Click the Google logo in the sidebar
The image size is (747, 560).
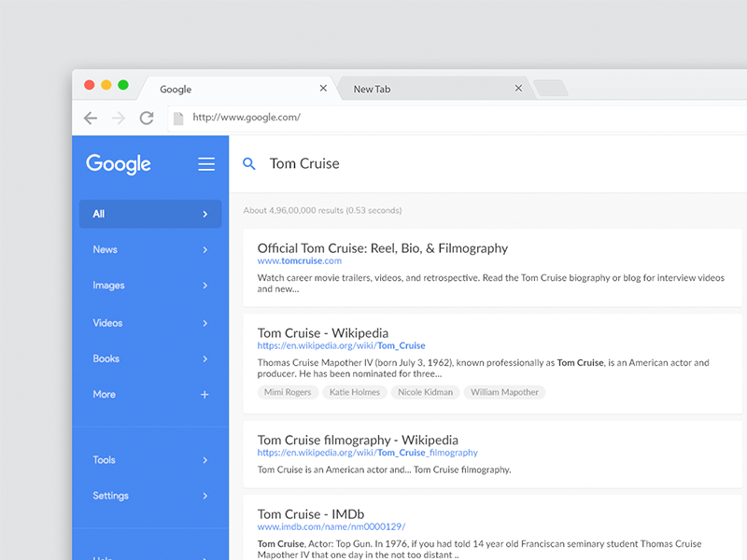tap(118, 164)
